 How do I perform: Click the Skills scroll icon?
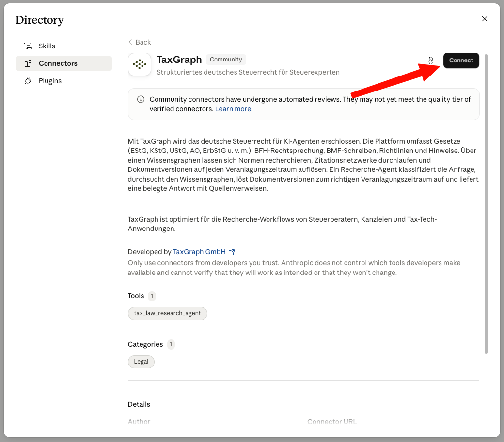coord(28,46)
